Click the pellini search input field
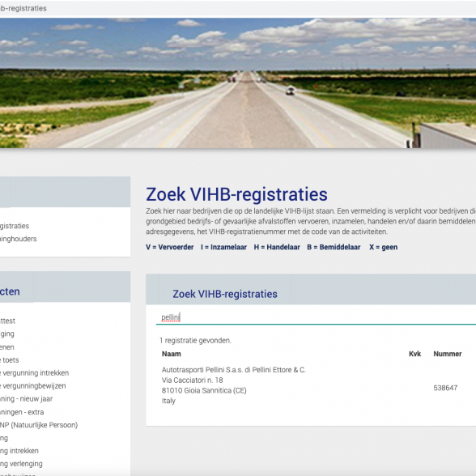Image resolution: width=476 pixels, height=476 pixels. pos(316,317)
